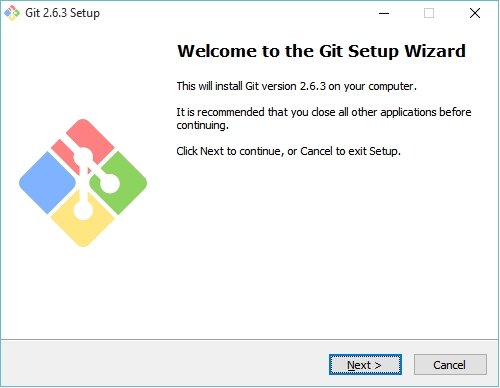The height and width of the screenshot is (388, 500).
Task: Click the 'It is recommended' paragraph
Action: [324, 119]
